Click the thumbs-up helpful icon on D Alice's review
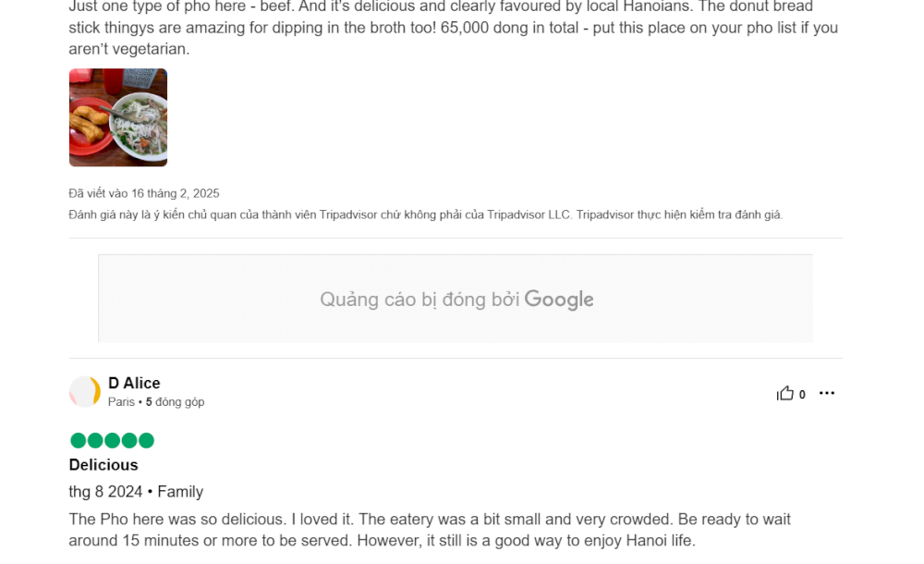The image size is (924, 564). click(x=784, y=392)
